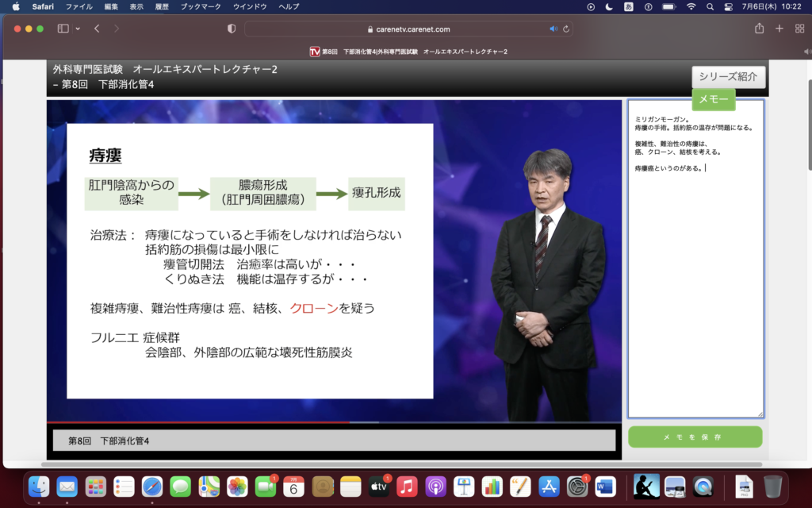Click the video progress bar
The height and width of the screenshot is (508, 812).
click(333, 422)
